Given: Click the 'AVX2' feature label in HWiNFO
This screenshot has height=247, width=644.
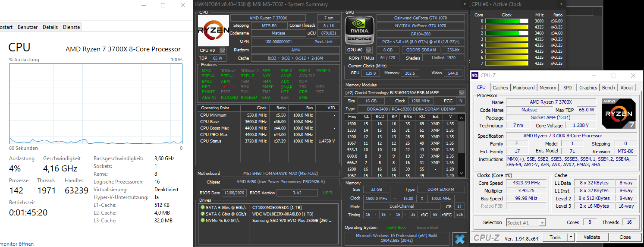Looking at the screenshot, I should pos(287,76).
